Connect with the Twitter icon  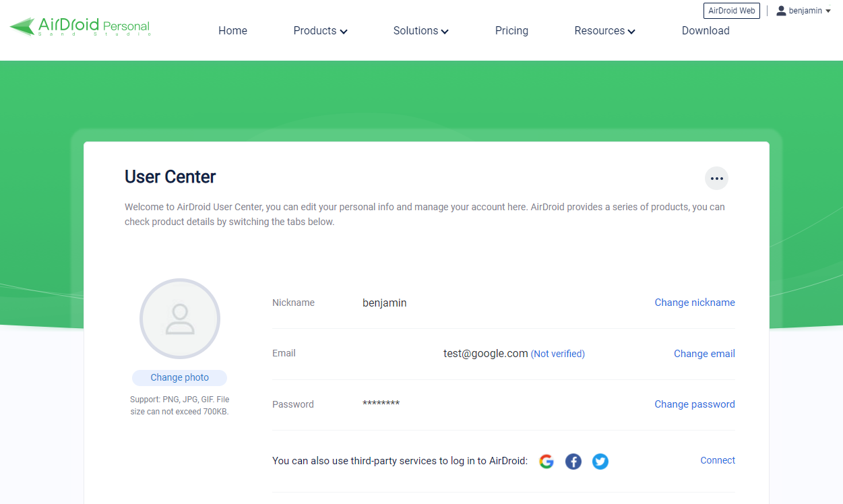tap(600, 462)
